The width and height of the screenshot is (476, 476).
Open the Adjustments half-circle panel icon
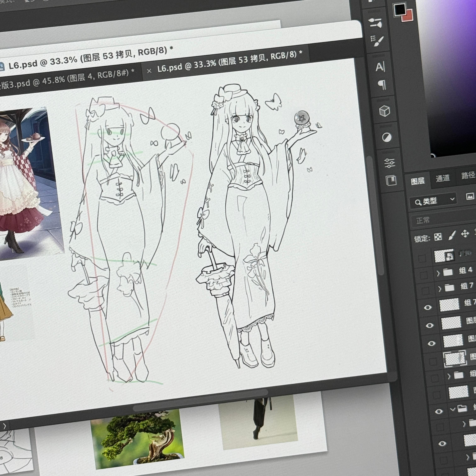point(386,137)
